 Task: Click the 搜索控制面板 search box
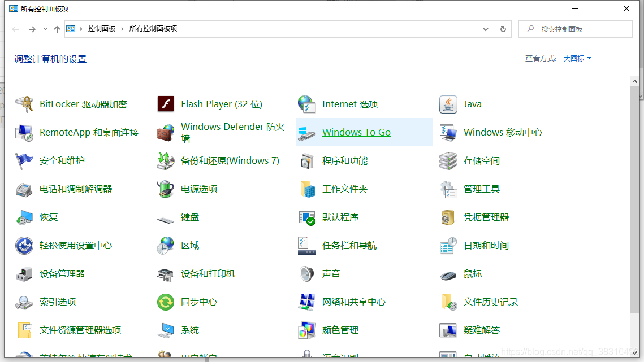click(576, 29)
